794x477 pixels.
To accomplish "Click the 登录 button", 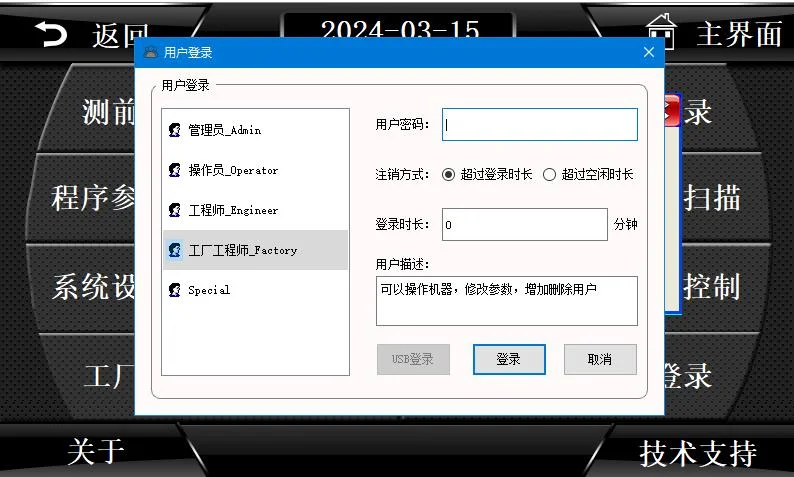I will tap(509, 360).
